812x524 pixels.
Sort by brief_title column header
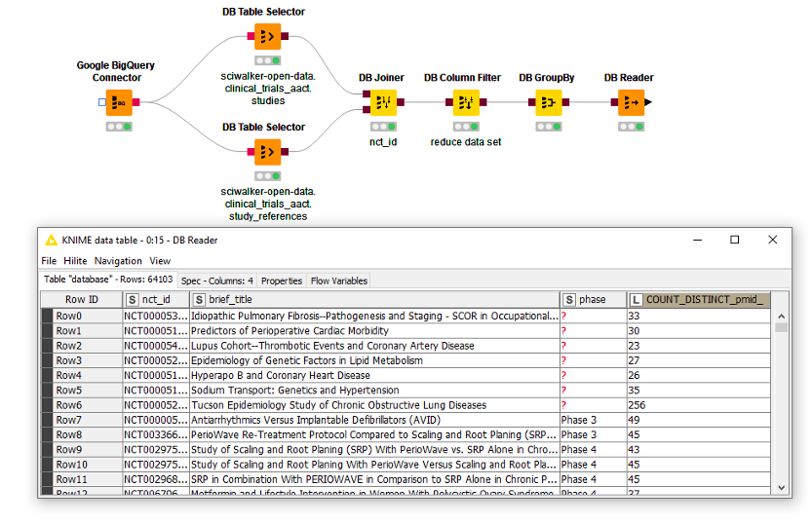tap(375, 300)
